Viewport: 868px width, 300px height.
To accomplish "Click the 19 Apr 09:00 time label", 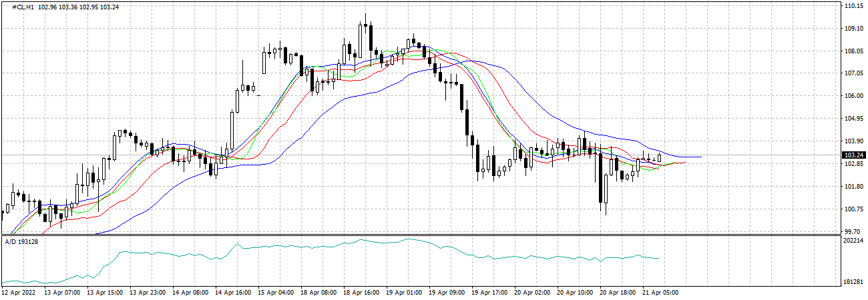I will 447,292.
